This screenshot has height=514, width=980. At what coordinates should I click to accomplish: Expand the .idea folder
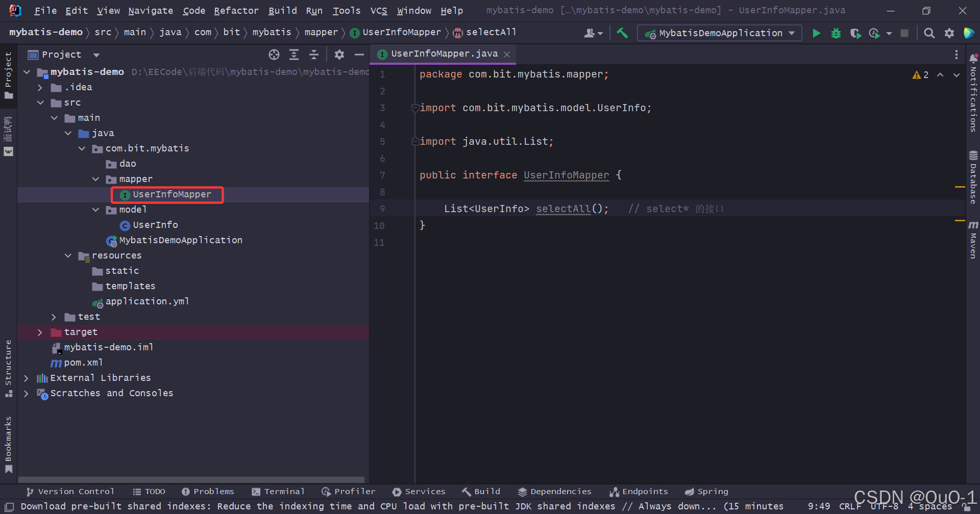40,88
